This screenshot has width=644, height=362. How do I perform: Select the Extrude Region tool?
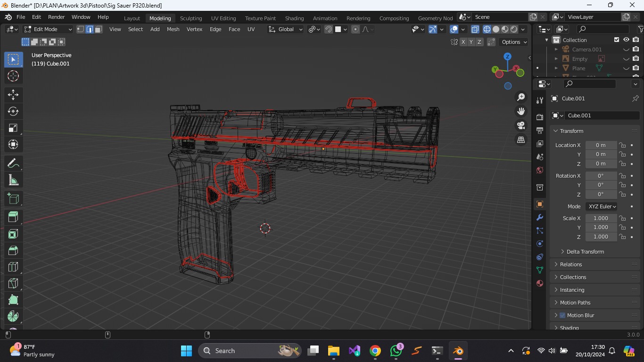(x=13, y=217)
